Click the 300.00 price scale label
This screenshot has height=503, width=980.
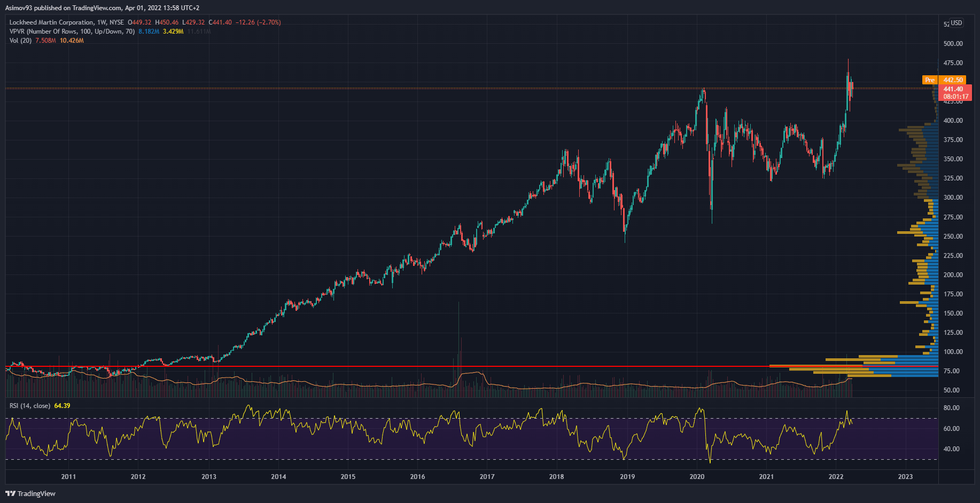pyautogui.click(x=953, y=198)
